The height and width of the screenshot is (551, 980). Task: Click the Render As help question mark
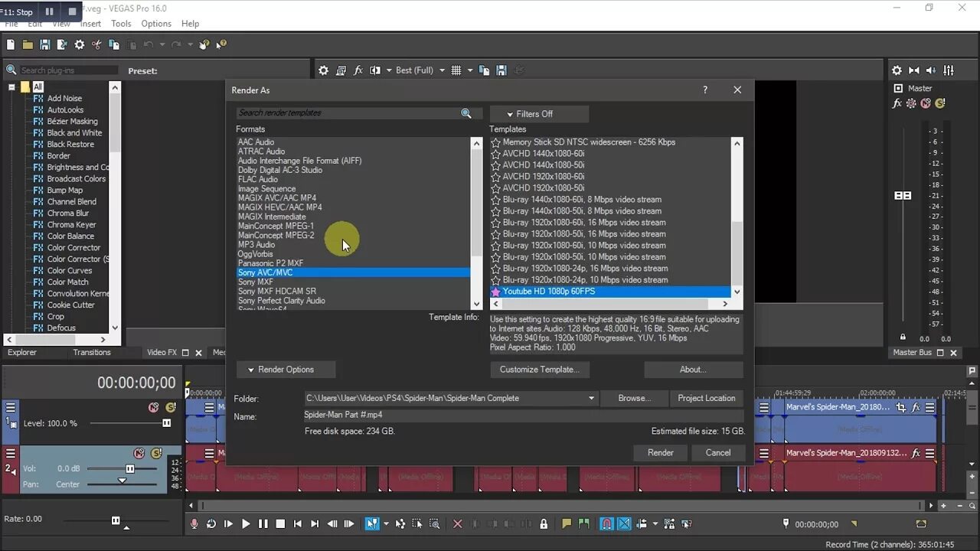coord(705,90)
